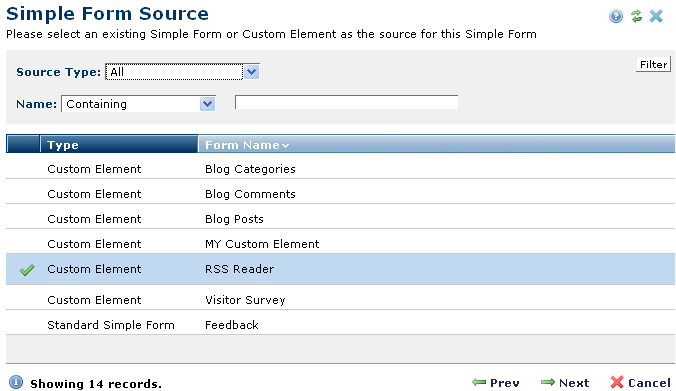
Task: Sort by Form Name column header
Action: pos(246,145)
